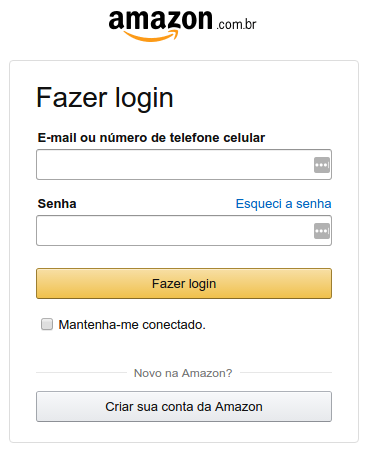The image size is (372, 458).
Task: Open password manager icon in Senha field
Action: 322,231
